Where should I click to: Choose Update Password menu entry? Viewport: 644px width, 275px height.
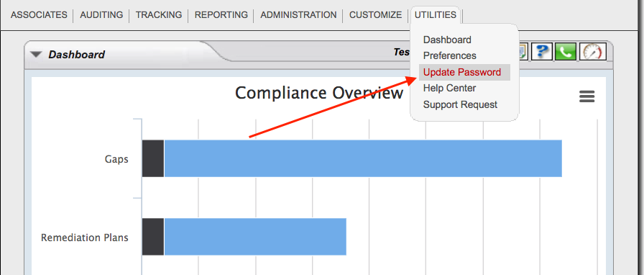click(464, 73)
